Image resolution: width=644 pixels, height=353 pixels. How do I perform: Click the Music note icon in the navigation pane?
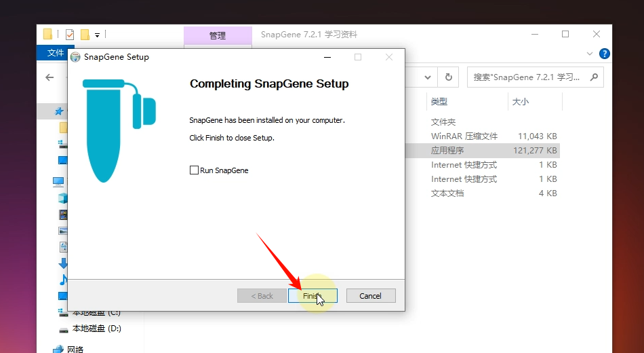point(63,280)
